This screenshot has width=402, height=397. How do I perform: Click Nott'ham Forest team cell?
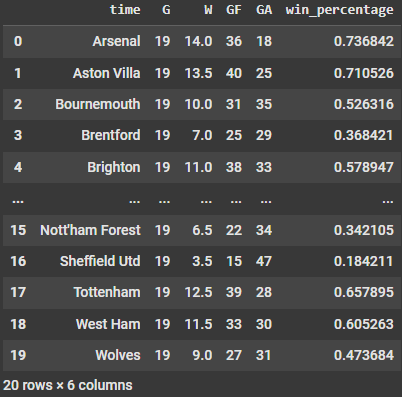click(90, 230)
